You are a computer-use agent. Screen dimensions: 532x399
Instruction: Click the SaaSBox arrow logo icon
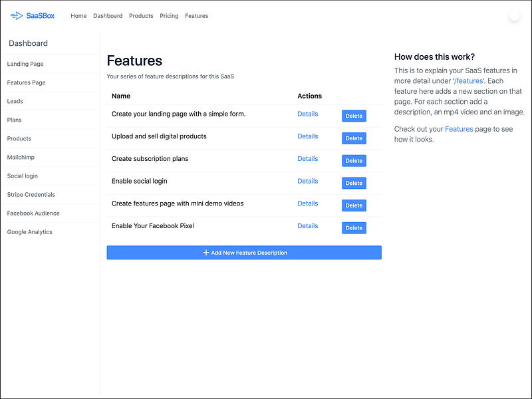[17, 15]
